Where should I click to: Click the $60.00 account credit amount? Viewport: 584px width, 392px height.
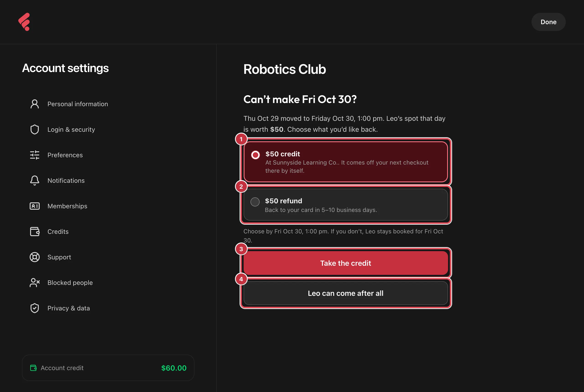click(174, 368)
